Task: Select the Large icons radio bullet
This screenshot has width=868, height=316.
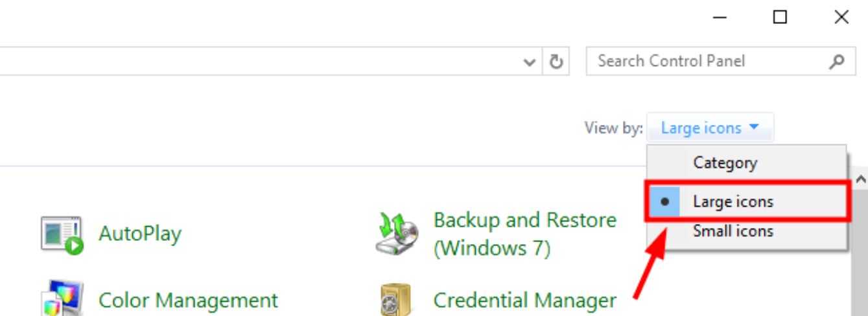Action: point(664,201)
